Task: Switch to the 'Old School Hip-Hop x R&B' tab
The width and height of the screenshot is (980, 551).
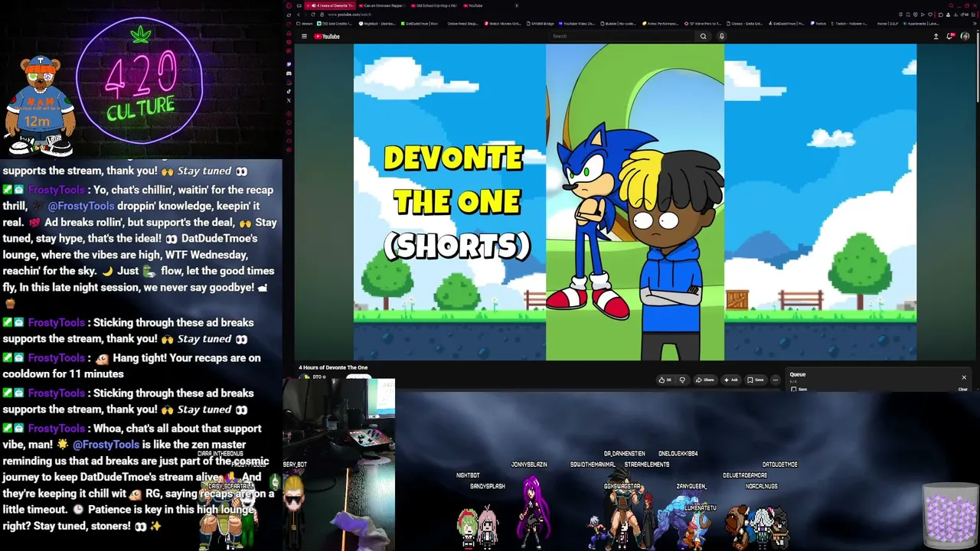Action: [433, 5]
